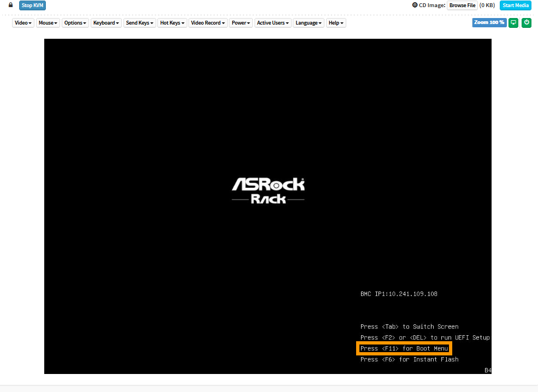This screenshot has width=538, height=392.
Task: Expand the Mouse dropdown menu
Action: click(48, 23)
